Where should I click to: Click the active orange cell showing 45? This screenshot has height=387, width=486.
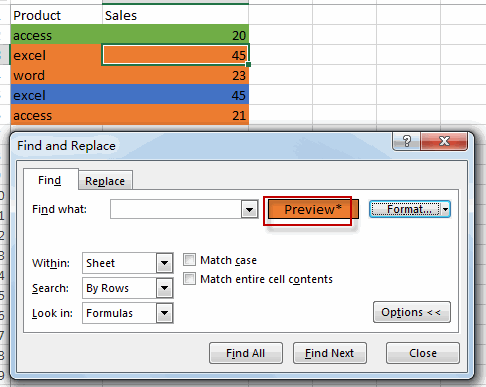coord(175,55)
